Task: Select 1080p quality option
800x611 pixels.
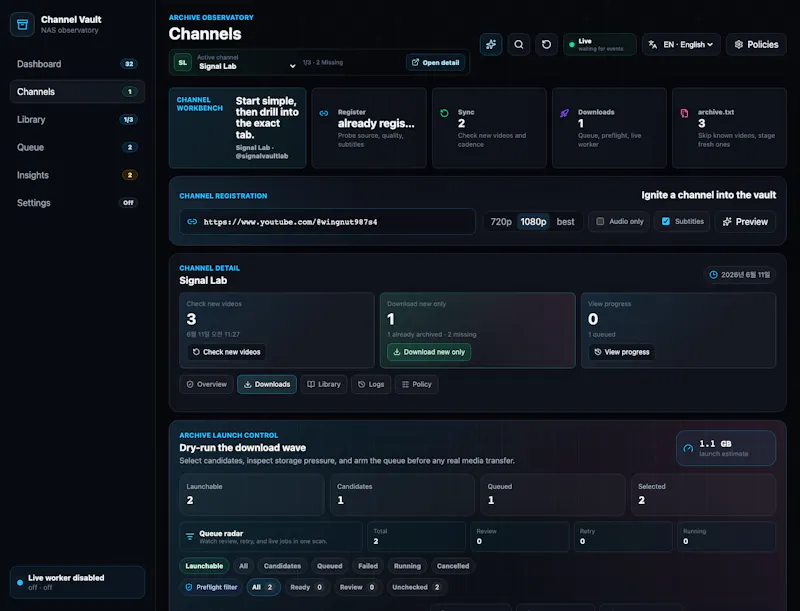Action: pos(533,222)
